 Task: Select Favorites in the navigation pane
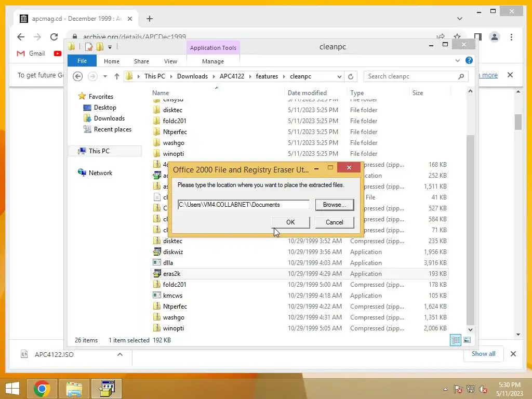101,96
